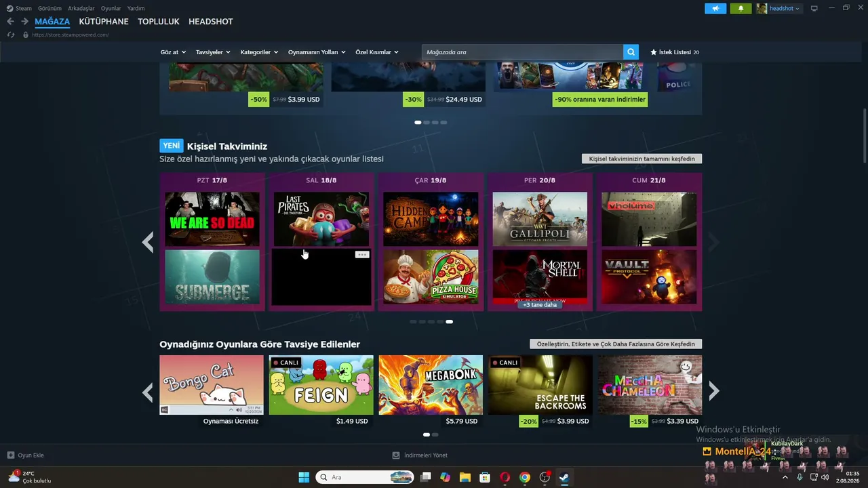Viewport: 868px width, 488px height.
Task: Click the Mağazada ara search field
Action: tap(522, 52)
